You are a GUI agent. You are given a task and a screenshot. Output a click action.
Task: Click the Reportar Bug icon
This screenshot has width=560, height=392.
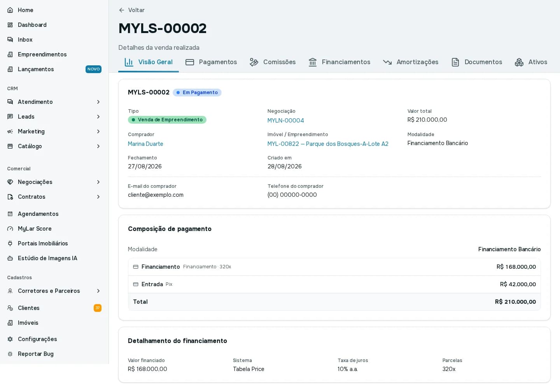(x=10, y=354)
